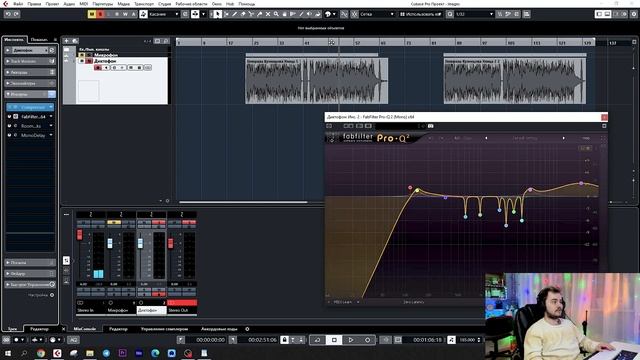Select the Draw pencil tool
640x360 pixels.
pyautogui.click(x=235, y=14)
